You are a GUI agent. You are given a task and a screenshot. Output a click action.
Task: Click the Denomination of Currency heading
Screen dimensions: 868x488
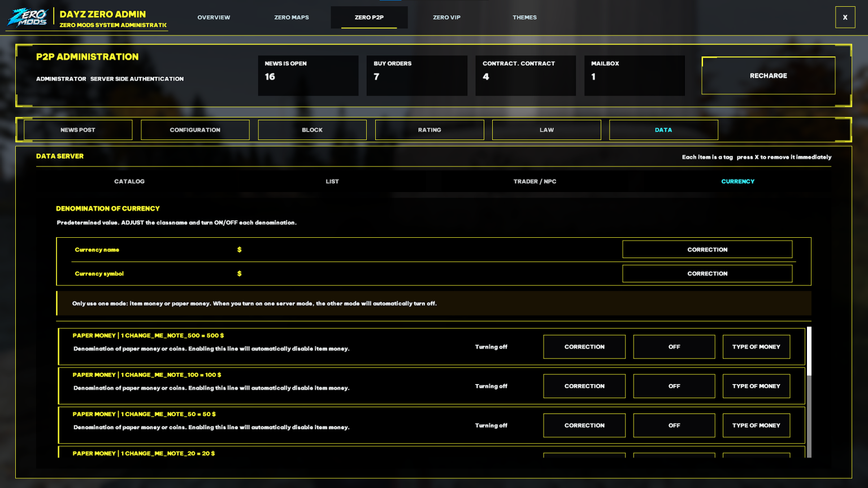[x=107, y=208]
